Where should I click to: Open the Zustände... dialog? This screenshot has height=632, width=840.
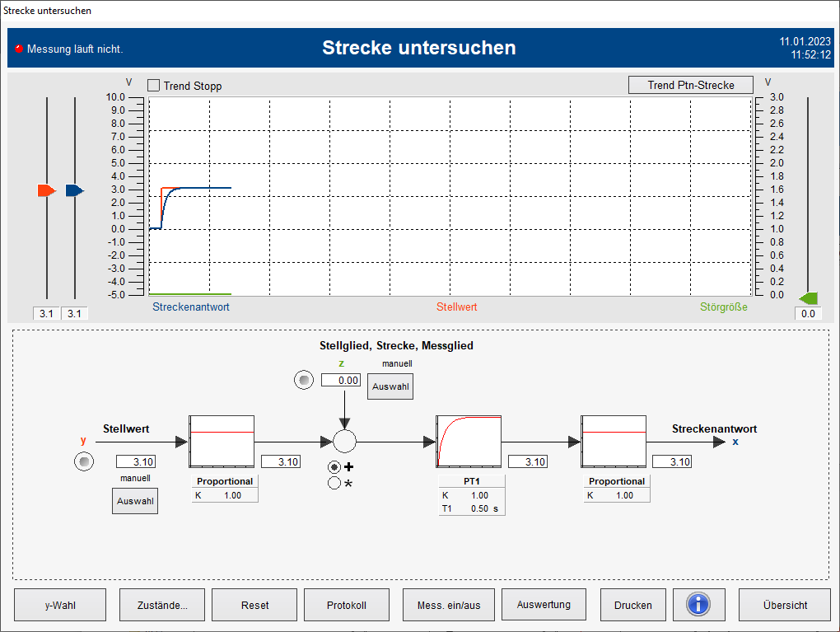coord(162,605)
